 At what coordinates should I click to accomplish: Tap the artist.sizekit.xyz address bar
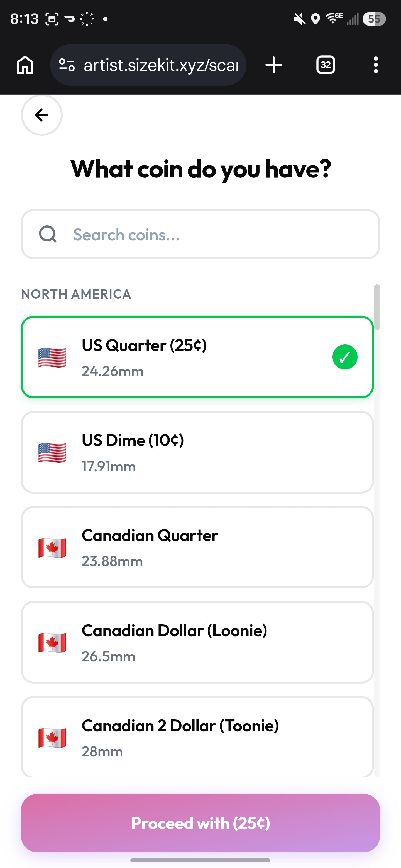click(148, 65)
